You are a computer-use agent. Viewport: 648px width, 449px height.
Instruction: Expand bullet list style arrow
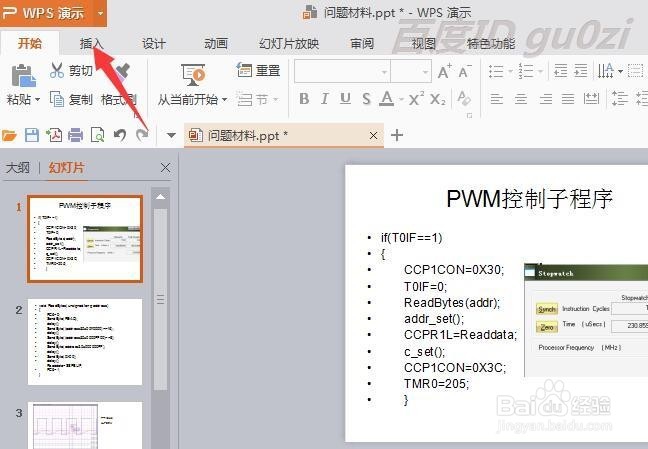click(510, 72)
